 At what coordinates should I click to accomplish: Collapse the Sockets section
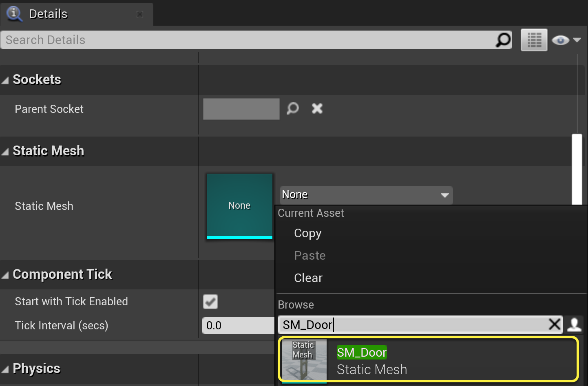[5, 80]
